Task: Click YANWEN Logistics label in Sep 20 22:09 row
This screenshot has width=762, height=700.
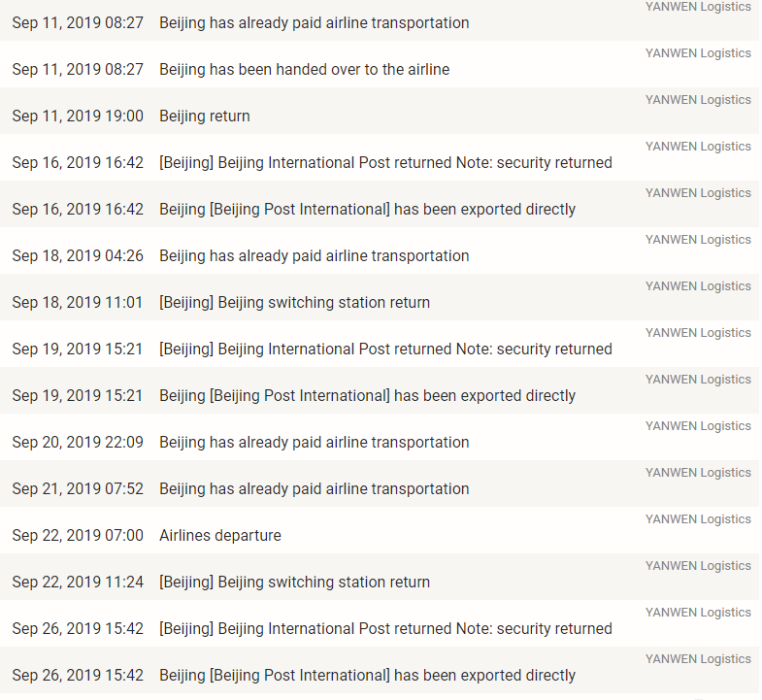Action: pos(698,426)
